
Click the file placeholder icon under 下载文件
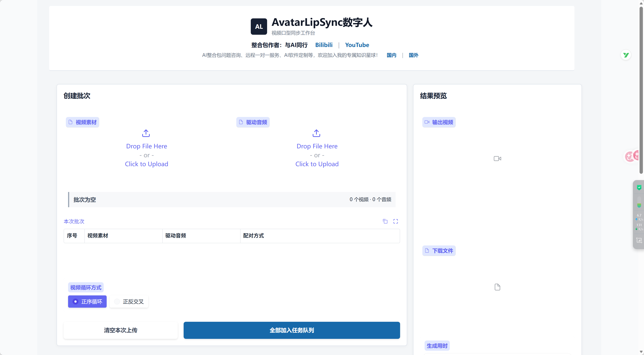coord(497,287)
